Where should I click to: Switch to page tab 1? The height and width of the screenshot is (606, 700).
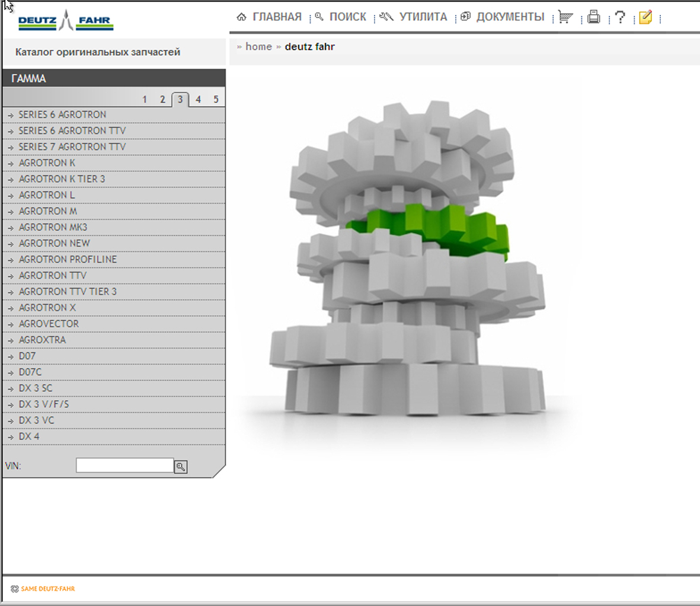(145, 100)
